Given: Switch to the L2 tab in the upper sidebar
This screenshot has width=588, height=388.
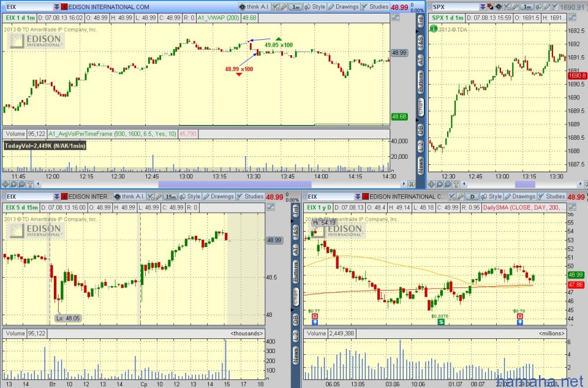Looking at the screenshot, I should pos(420,146).
